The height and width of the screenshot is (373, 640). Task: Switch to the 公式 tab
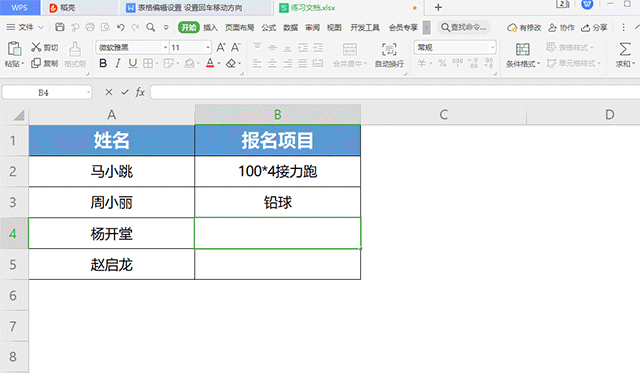click(x=269, y=27)
